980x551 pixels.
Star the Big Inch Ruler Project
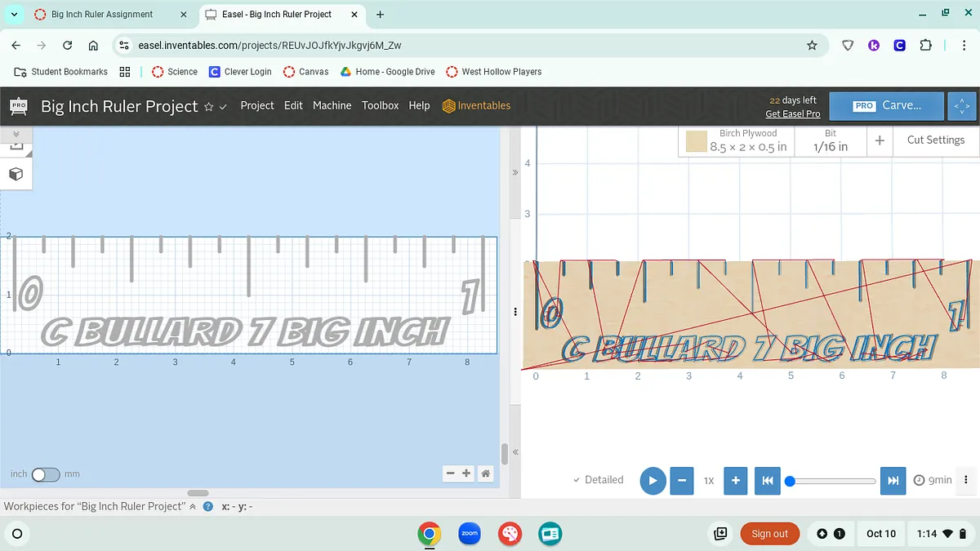208,107
